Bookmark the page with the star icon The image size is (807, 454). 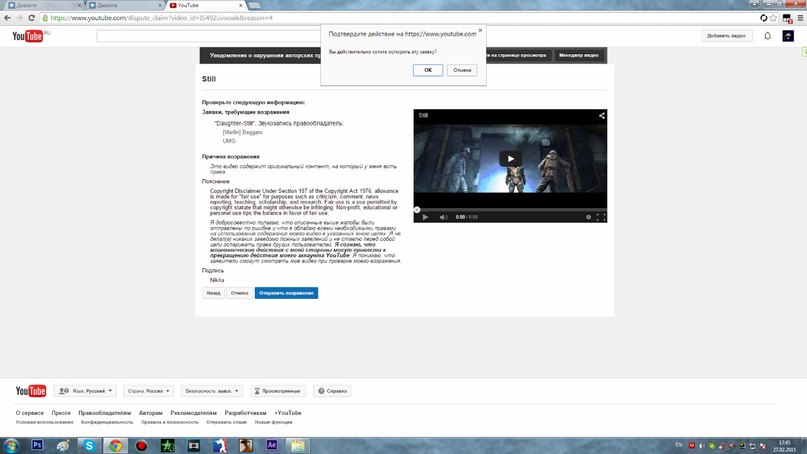[x=773, y=18]
